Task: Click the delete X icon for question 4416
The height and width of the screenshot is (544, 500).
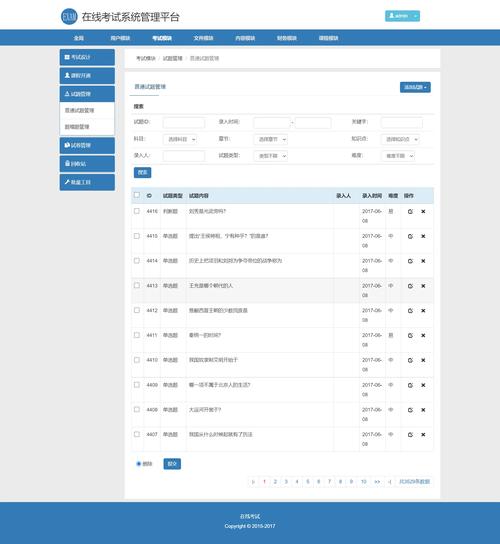Action: pyautogui.click(x=423, y=211)
